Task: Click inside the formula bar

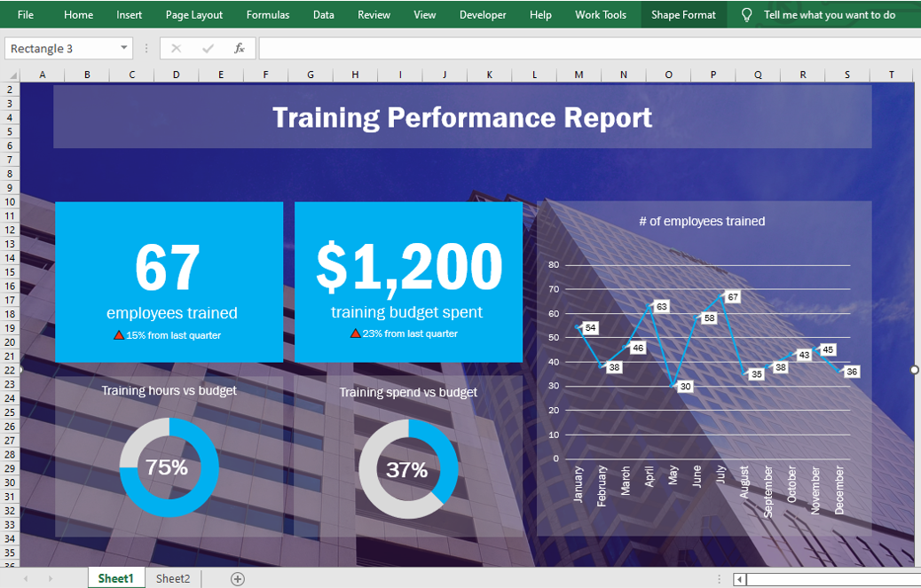Action: [589, 48]
